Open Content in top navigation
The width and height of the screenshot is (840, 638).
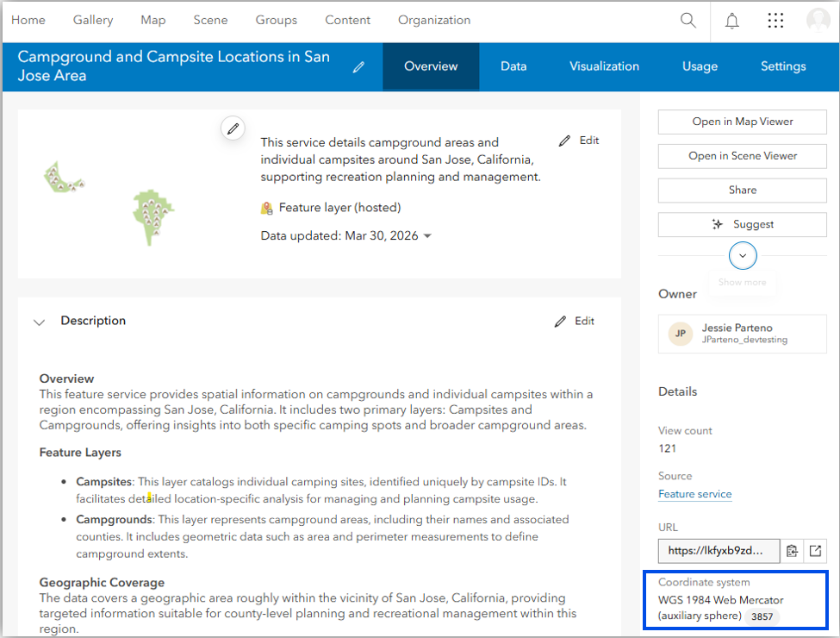coord(347,21)
